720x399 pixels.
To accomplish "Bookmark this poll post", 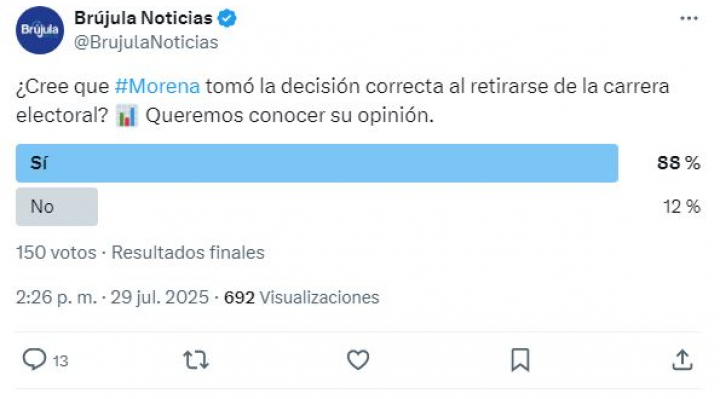I will pos(520,360).
